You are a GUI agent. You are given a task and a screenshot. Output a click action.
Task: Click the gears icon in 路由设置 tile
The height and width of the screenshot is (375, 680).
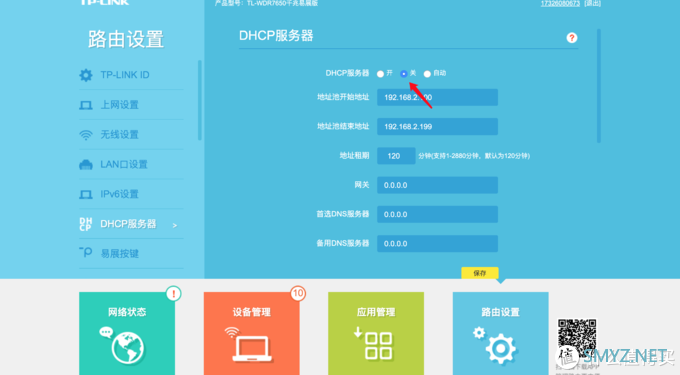(x=495, y=346)
